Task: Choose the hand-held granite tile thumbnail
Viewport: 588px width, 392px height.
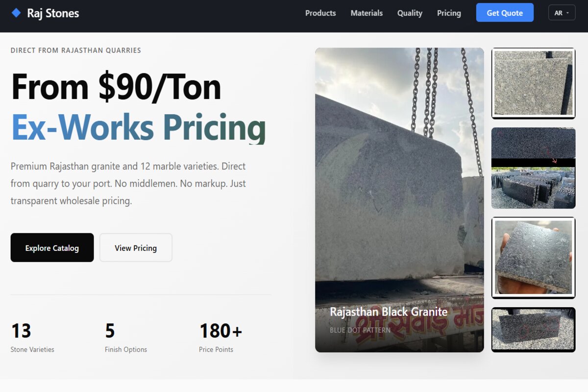Action: (533, 257)
